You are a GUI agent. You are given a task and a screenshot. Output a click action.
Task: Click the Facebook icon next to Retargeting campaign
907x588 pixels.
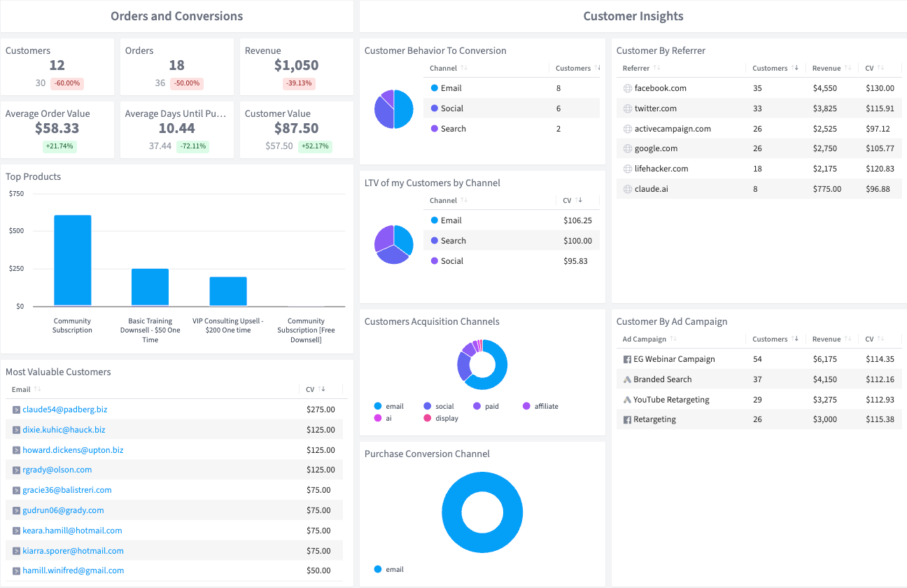tap(627, 419)
